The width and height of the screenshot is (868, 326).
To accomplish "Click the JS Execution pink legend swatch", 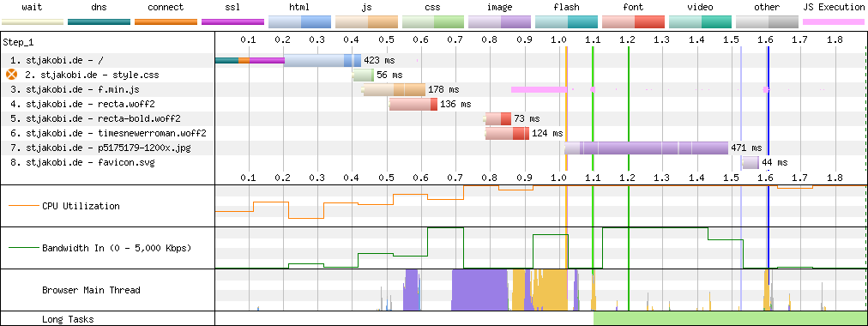I will tap(834, 22).
